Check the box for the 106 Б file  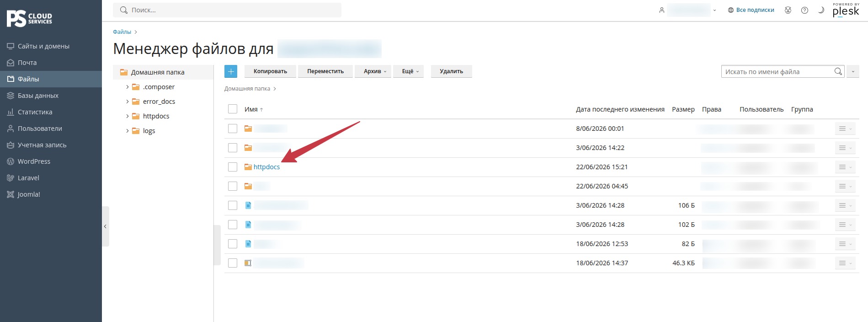pos(233,205)
